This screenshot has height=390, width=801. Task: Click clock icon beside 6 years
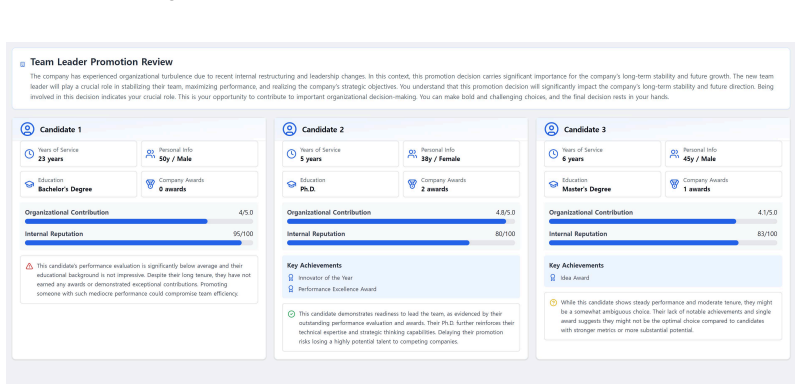tap(554, 154)
